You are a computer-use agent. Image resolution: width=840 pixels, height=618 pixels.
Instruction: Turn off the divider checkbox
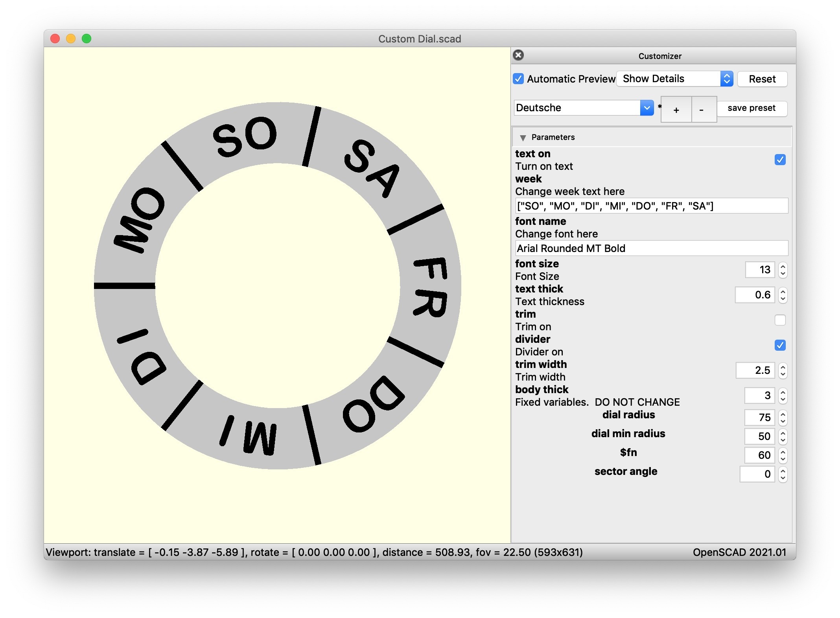780,345
